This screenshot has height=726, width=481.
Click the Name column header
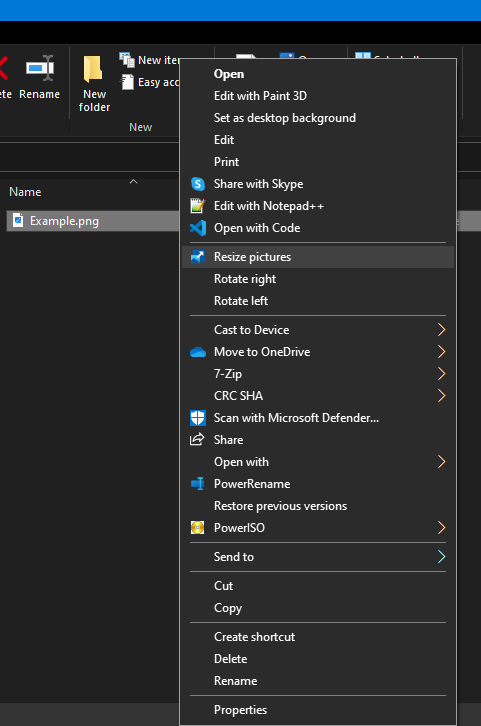pos(25,192)
